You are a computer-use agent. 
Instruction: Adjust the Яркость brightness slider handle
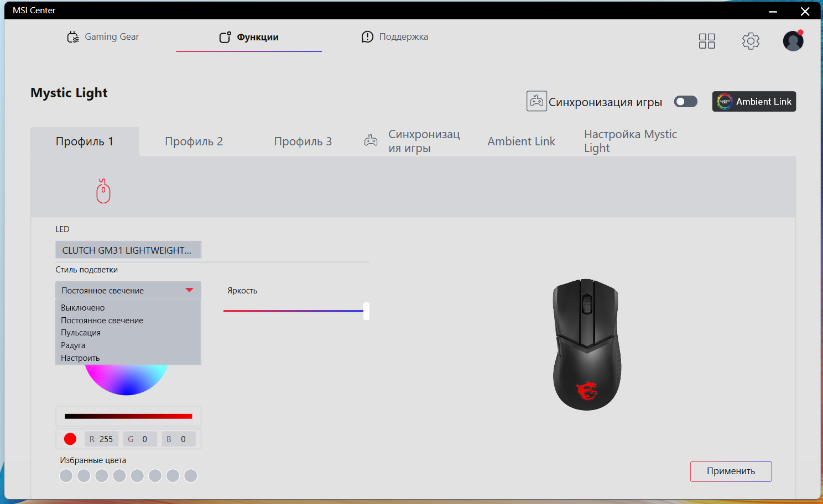[366, 311]
